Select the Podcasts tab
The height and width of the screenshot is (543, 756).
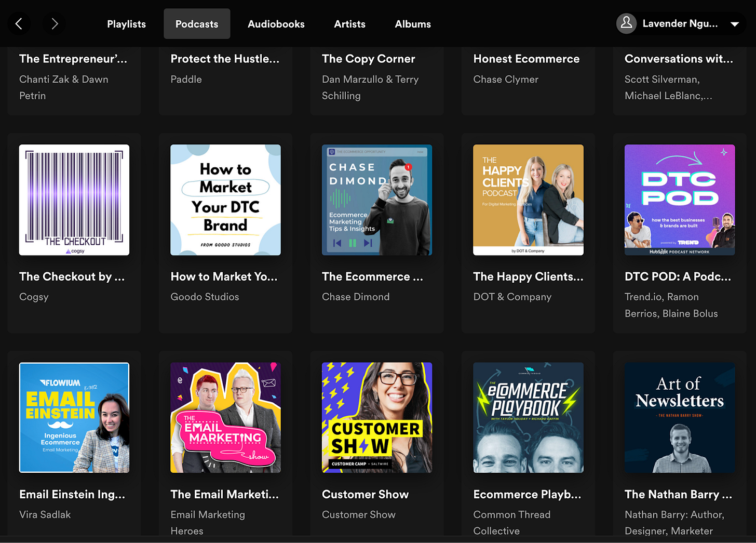click(x=197, y=24)
